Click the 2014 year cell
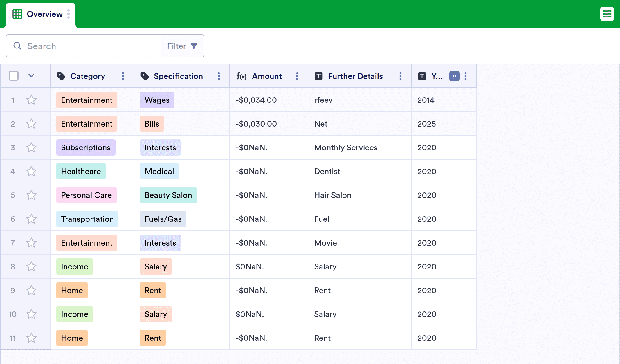 tap(444, 100)
